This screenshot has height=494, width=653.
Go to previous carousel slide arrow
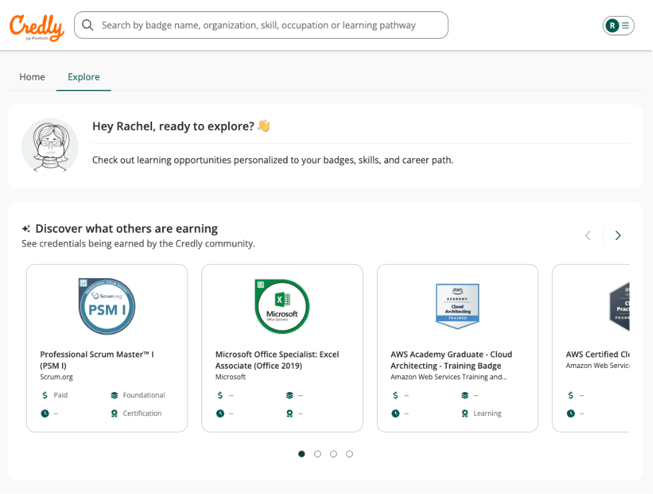coord(588,236)
